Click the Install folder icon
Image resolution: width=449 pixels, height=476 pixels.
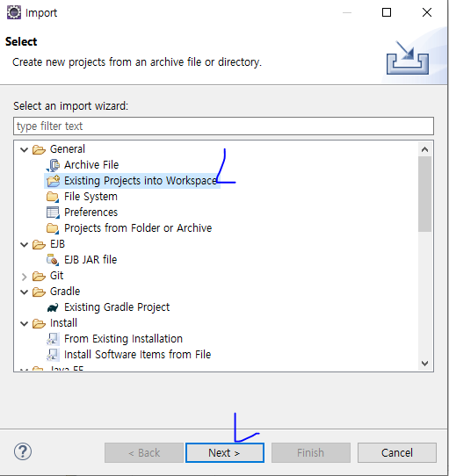39,323
